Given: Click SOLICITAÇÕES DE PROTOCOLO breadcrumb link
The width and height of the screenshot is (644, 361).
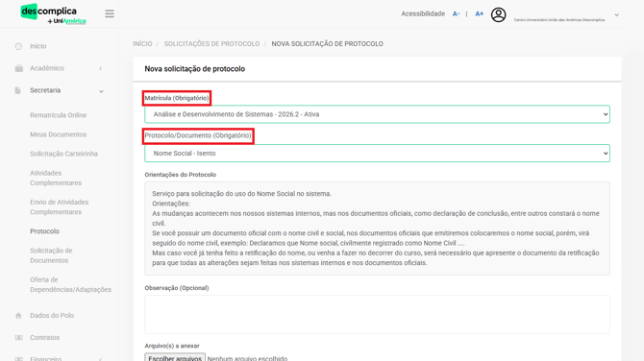Looking at the screenshot, I should coord(211,44).
